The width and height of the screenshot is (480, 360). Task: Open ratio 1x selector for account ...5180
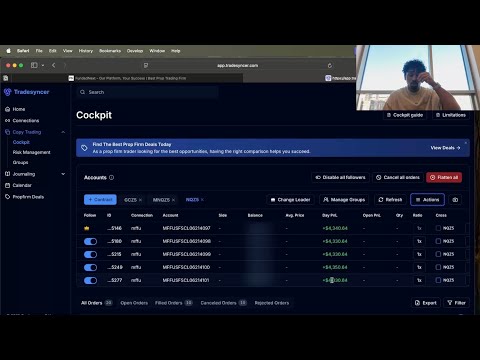click(419, 241)
